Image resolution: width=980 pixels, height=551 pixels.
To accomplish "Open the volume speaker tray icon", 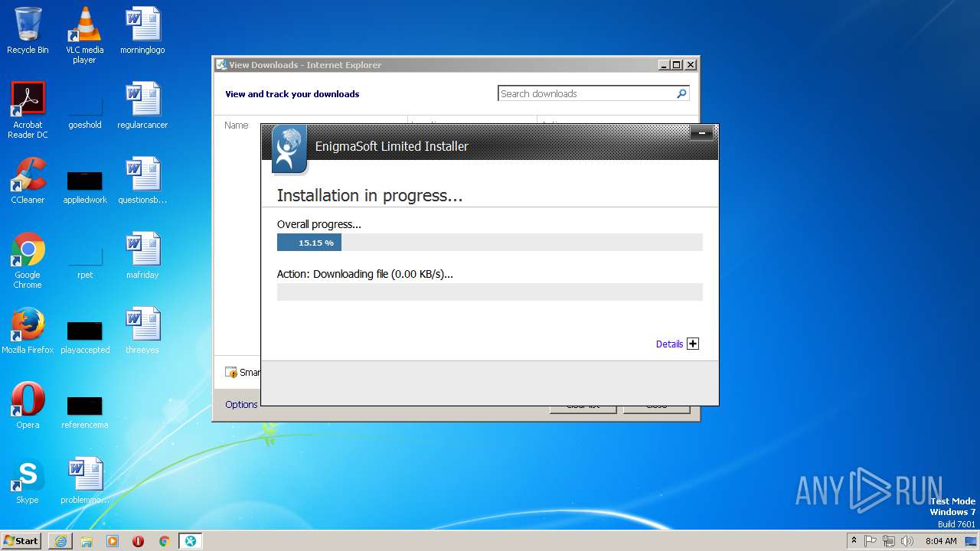I will click(907, 541).
